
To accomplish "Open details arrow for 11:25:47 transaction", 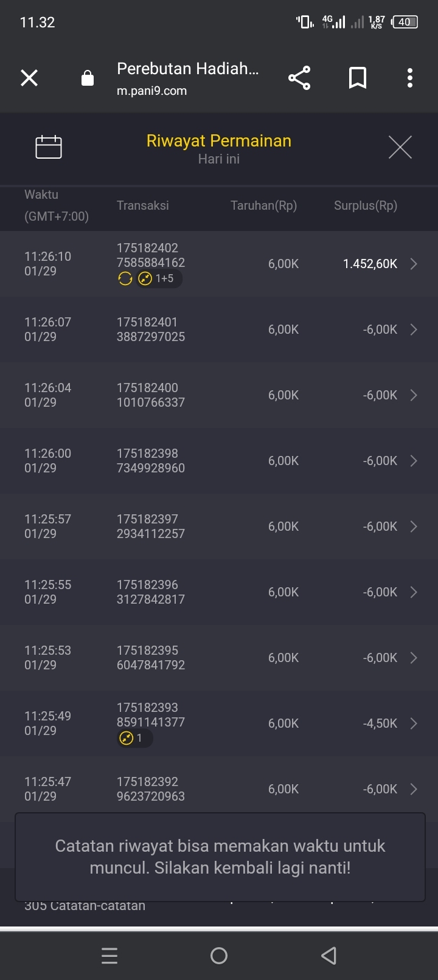I will [x=414, y=789].
